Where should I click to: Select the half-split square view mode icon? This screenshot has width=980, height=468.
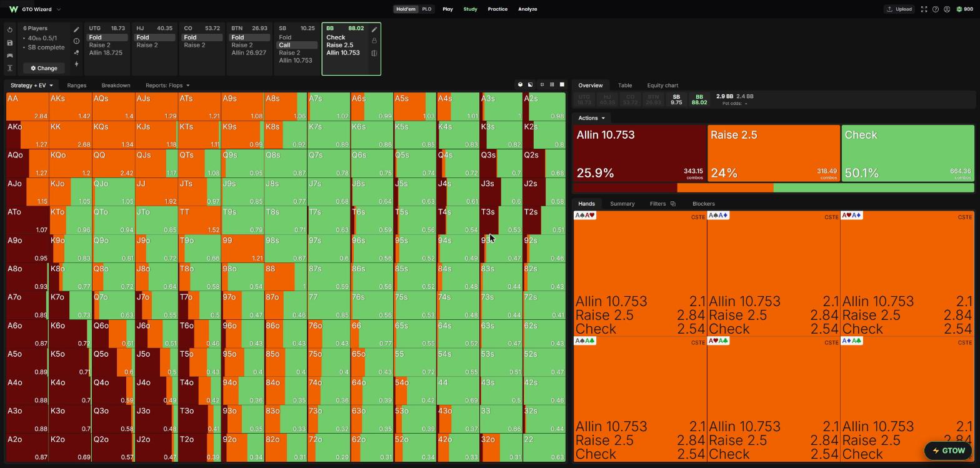(x=531, y=85)
